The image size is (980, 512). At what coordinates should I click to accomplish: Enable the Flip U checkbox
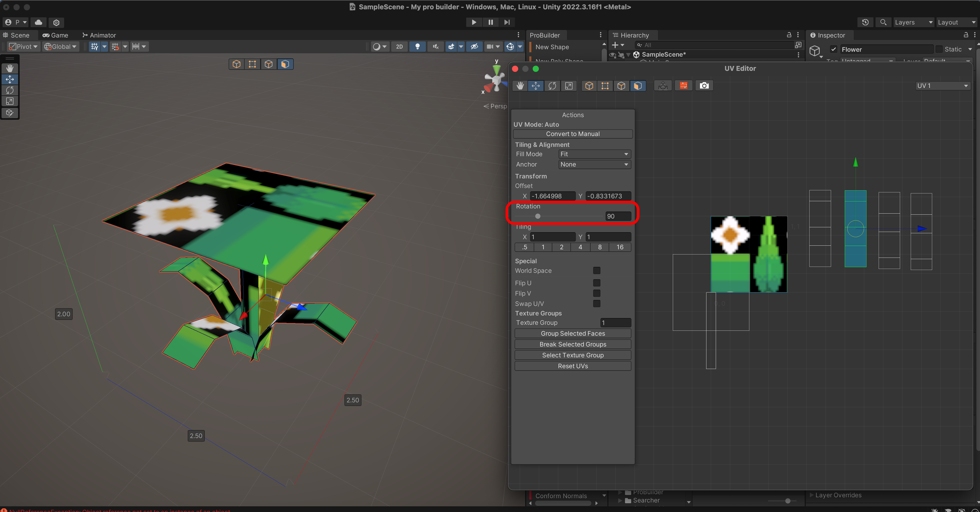click(x=596, y=283)
